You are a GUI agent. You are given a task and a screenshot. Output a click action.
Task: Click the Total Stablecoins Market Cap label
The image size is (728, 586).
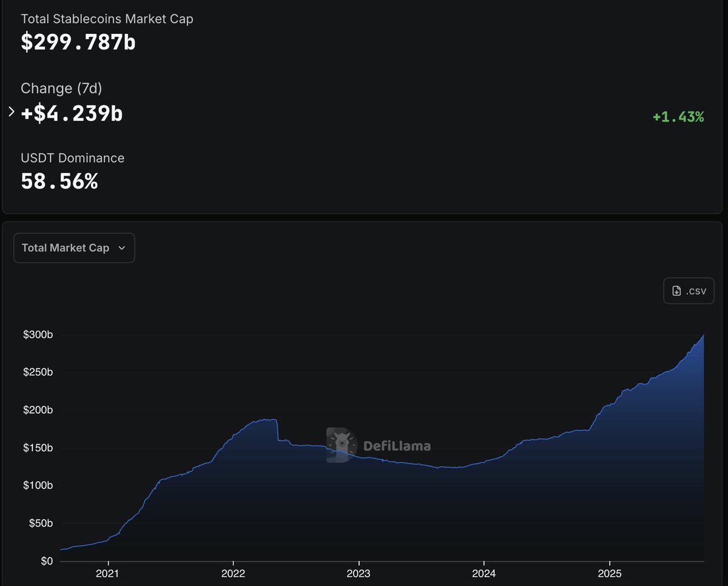point(107,19)
